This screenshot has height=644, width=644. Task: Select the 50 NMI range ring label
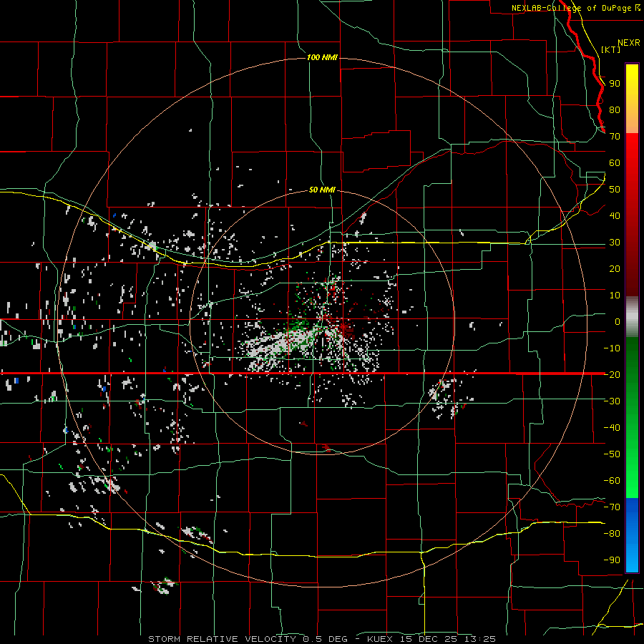322,190
